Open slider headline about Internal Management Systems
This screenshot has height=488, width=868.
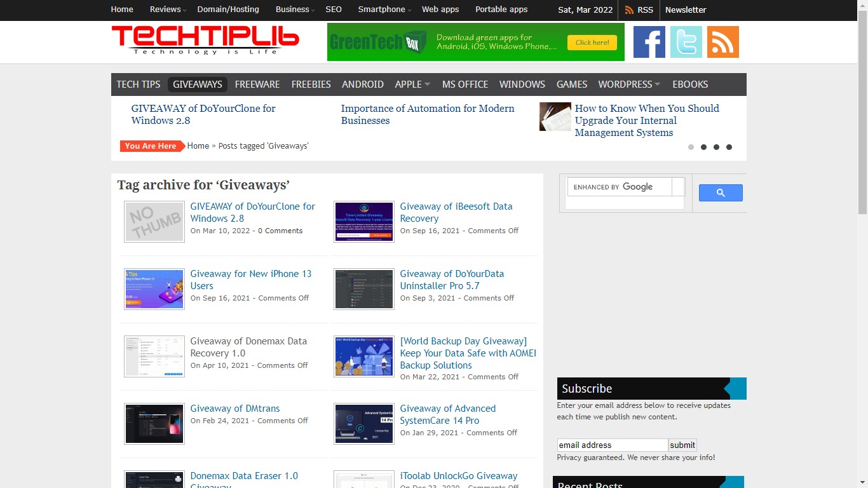pos(647,120)
